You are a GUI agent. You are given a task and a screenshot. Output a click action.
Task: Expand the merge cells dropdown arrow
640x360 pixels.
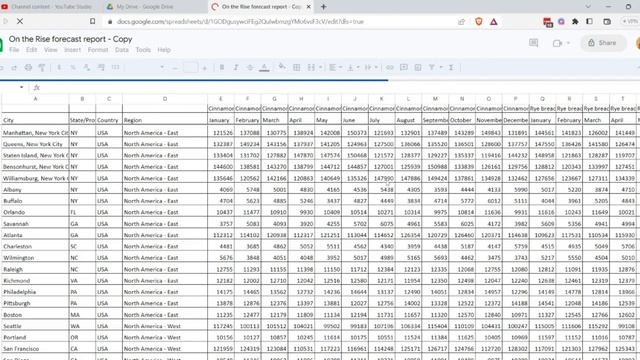click(320, 68)
